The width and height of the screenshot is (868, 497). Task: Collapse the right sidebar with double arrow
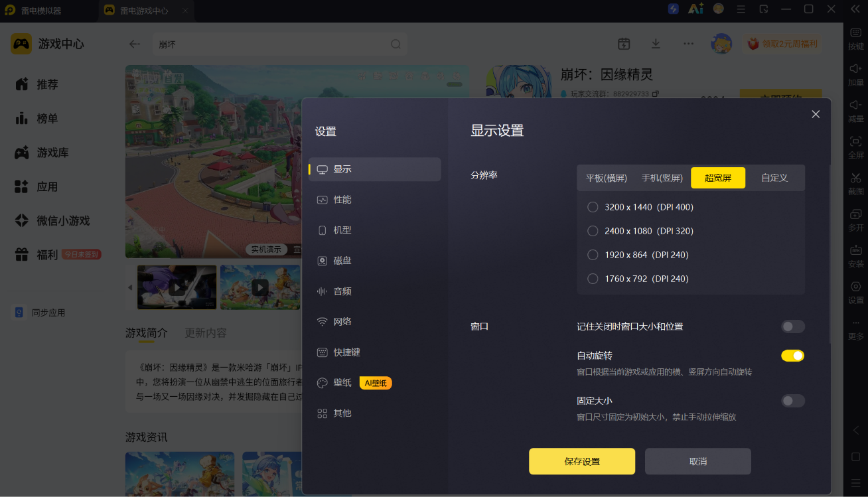[855, 9]
